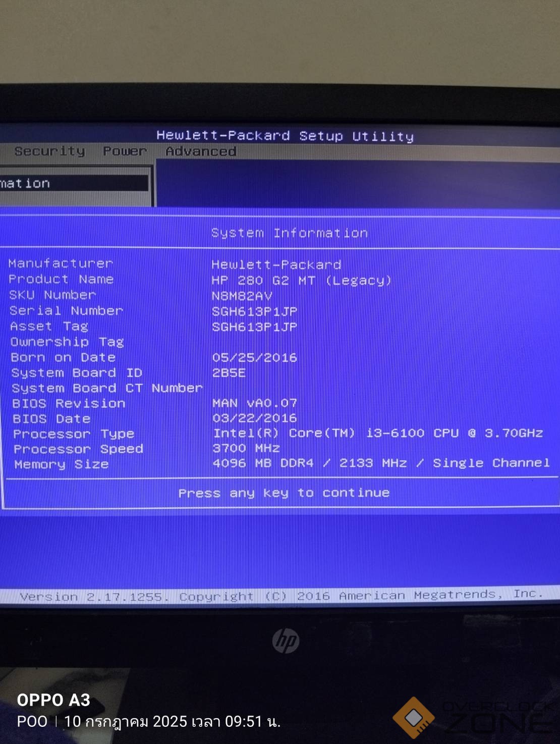This screenshot has height=744, width=560.
Task: Select the Advanced menu tab
Action: pos(201,151)
